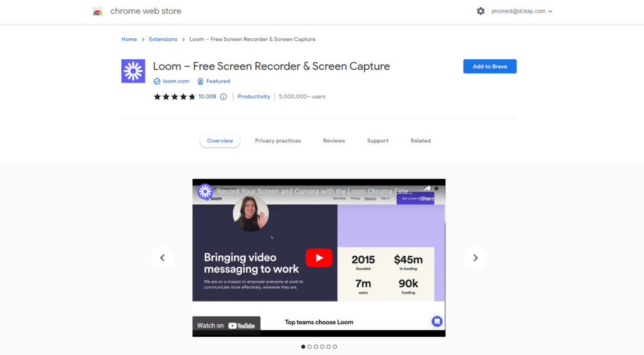This screenshot has height=355, width=644.
Task: Select the Overview tab
Action: tap(219, 141)
